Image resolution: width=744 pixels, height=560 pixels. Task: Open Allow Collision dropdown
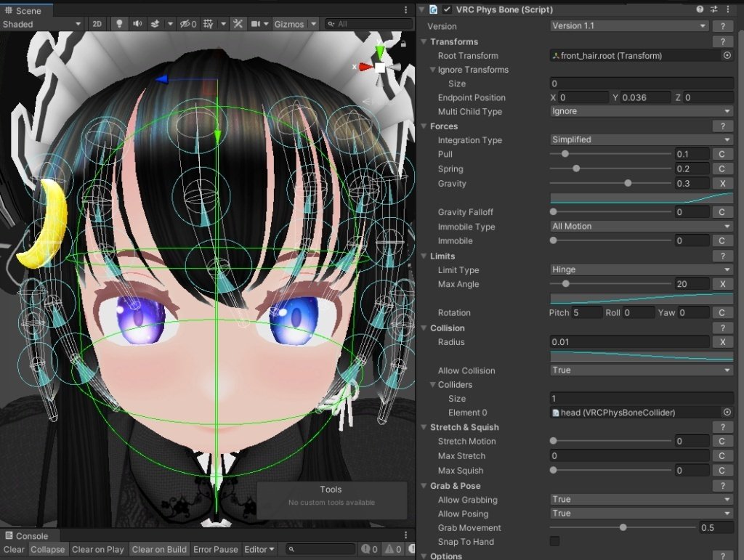point(642,370)
